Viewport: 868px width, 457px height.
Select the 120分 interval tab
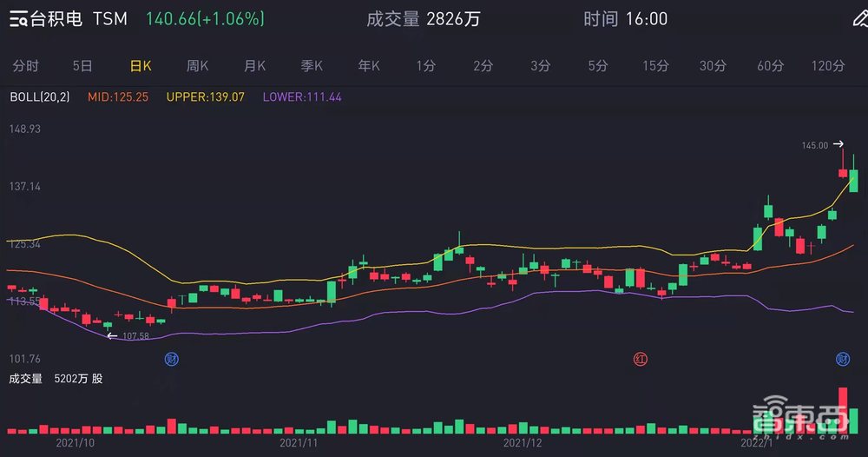point(827,65)
